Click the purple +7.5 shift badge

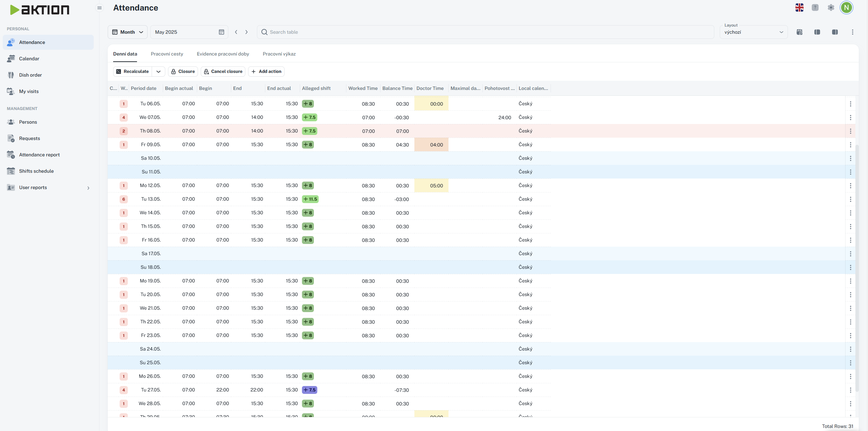[309, 390]
